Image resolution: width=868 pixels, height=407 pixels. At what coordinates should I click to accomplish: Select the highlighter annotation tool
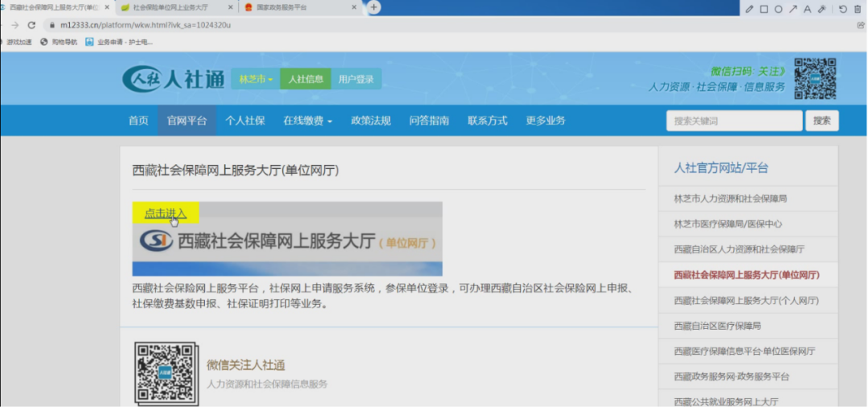click(821, 9)
